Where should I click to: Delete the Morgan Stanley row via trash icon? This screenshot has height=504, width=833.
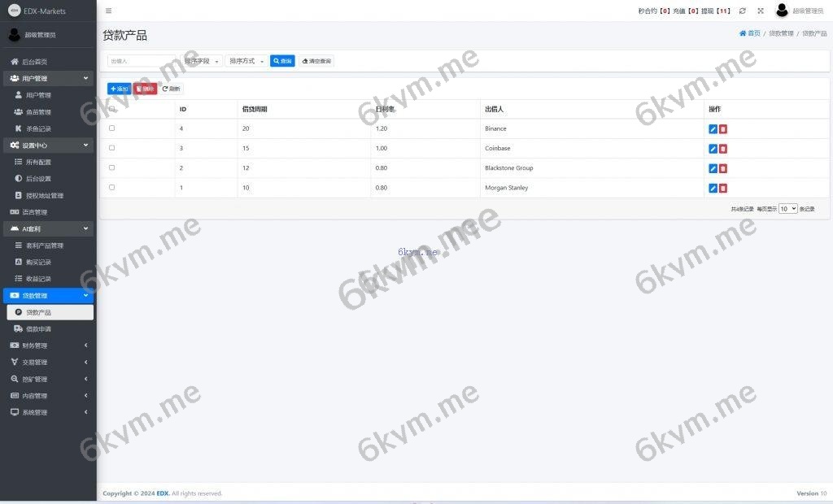coord(723,188)
